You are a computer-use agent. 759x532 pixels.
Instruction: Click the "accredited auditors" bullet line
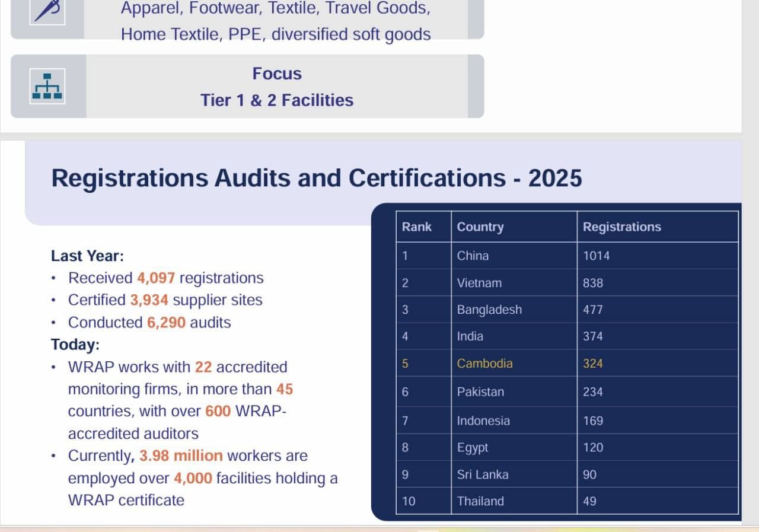point(133,434)
